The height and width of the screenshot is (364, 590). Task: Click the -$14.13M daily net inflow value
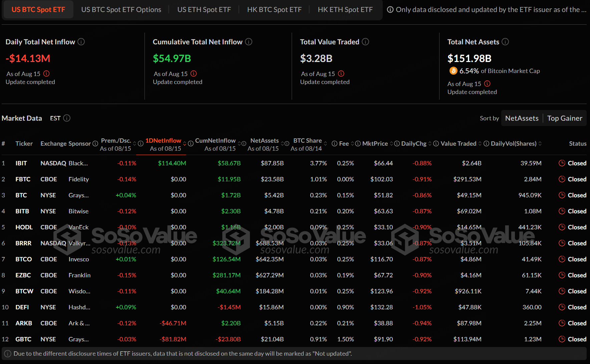[28, 58]
